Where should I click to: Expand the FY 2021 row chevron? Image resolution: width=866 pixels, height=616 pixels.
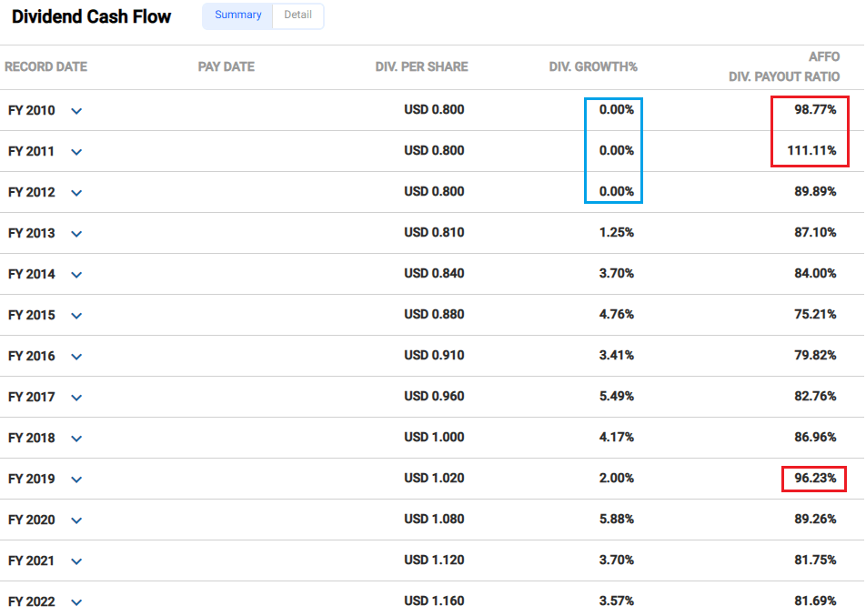(x=76, y=560)
